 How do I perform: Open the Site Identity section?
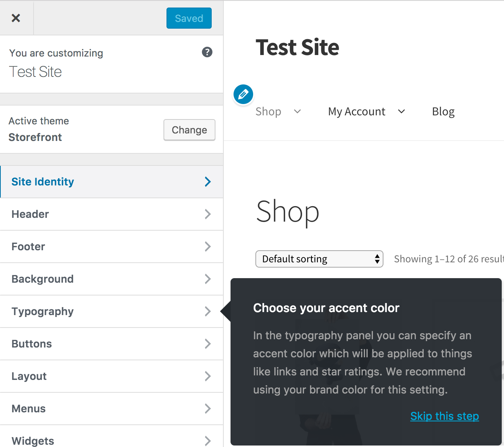[x=111, y=182]
